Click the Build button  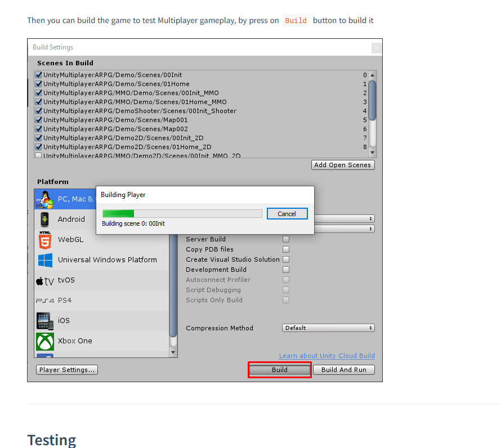coord(280,370)
